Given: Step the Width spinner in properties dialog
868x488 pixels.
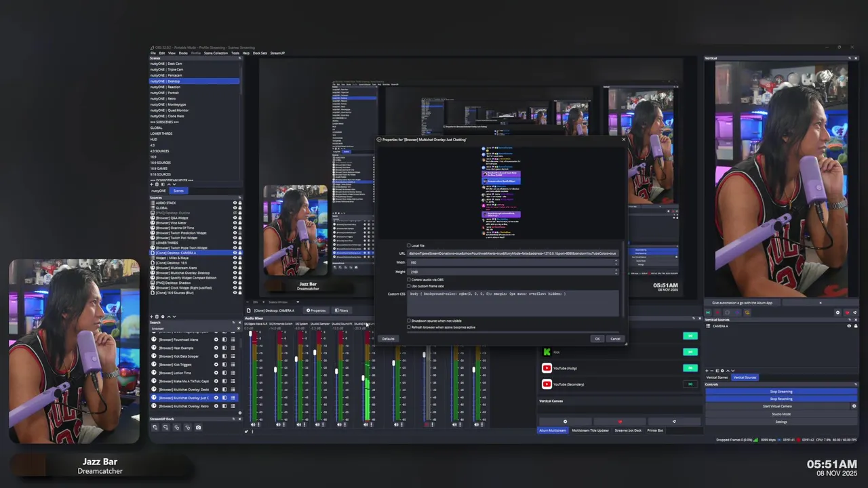Looking at the screenshot, I should pos(616,262).
